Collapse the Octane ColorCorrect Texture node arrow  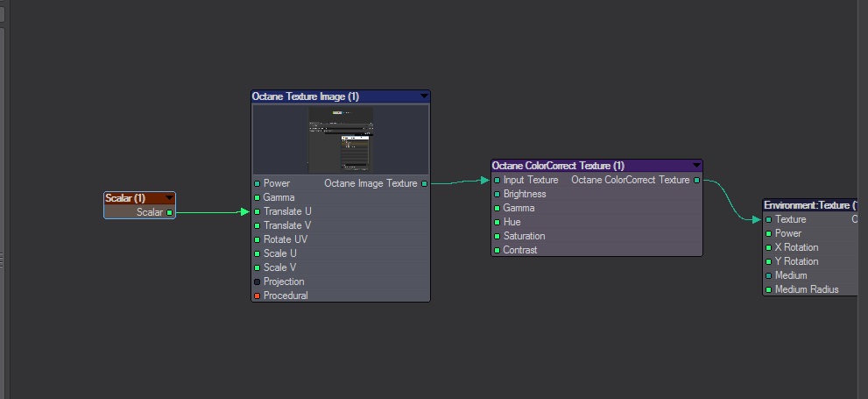tap(696, 166)
